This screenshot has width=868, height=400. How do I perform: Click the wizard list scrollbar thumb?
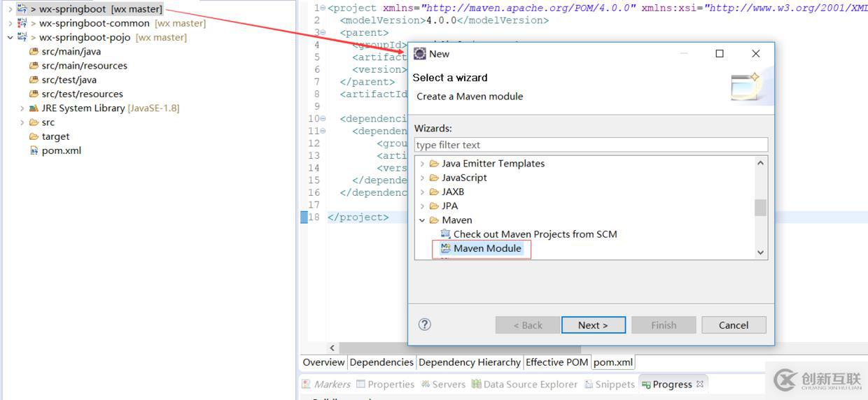point(760,208)
